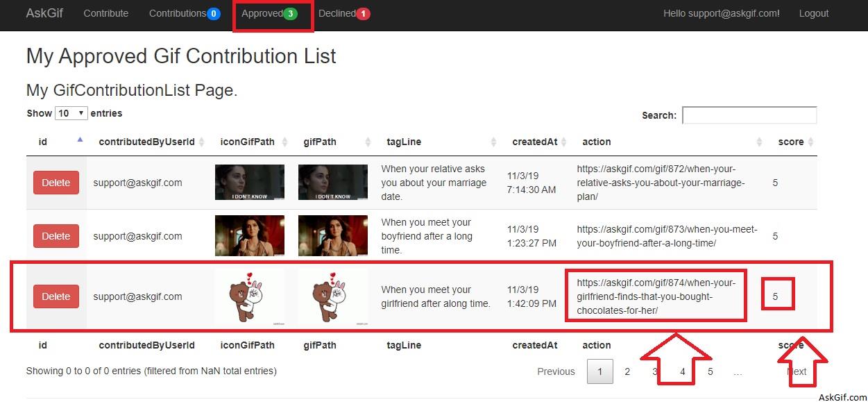Click date 11/3/19 1:42:09 PM
This screenshot has width=868, height=402.
click(x=531, y=296)
